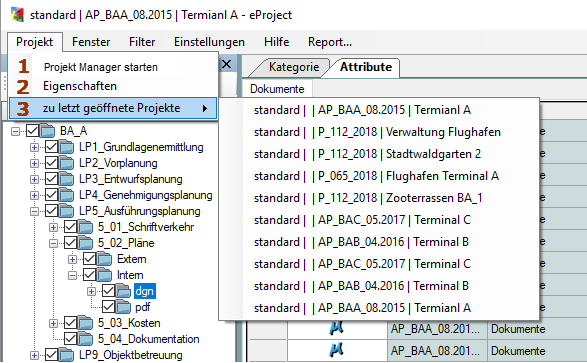The height and width of the screenshot is (363, 587).
Task: Select the LP4_Genehmigungsplanung tree item
Action: pos(146,195)
